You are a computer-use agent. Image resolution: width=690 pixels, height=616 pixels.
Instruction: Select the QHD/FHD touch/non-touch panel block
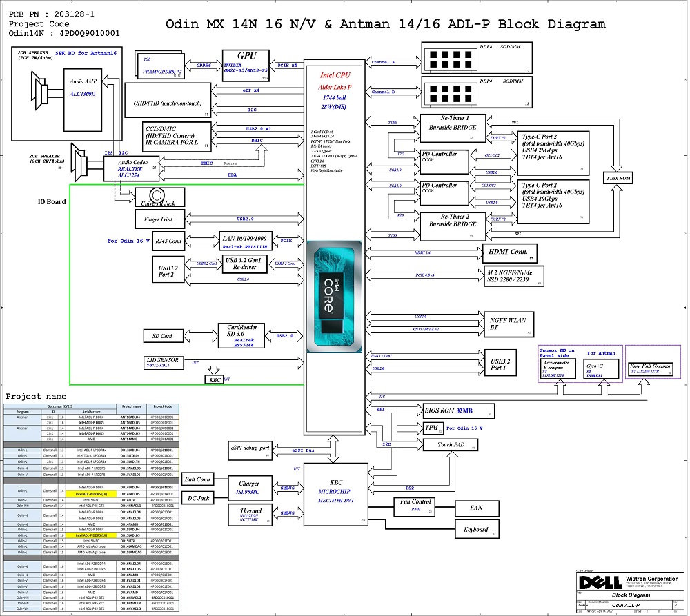click(168, 101)
